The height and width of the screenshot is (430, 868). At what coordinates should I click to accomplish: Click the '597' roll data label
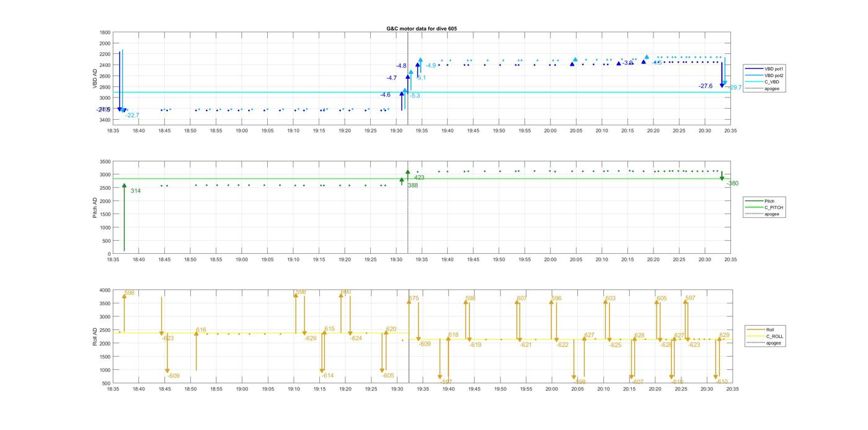[690, 298]
